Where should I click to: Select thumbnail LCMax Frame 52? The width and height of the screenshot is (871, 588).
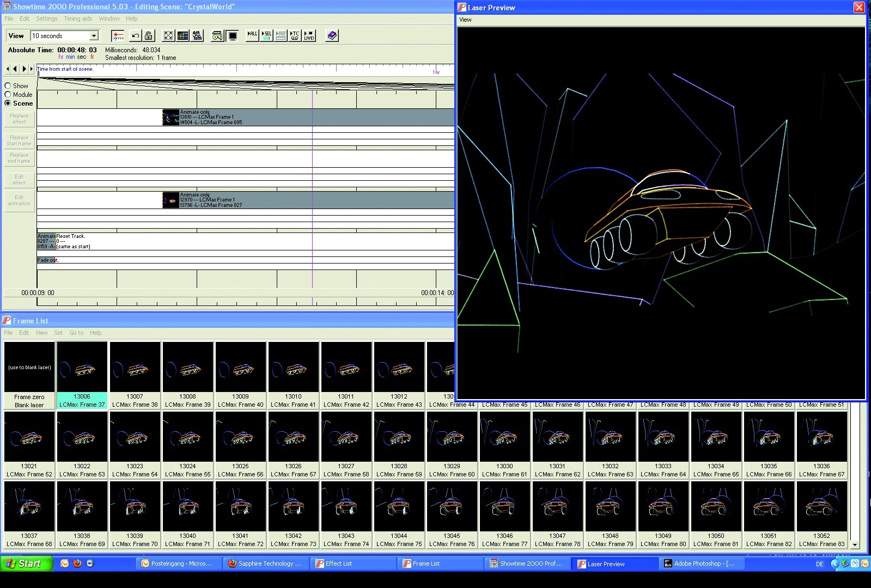[29, 438]
